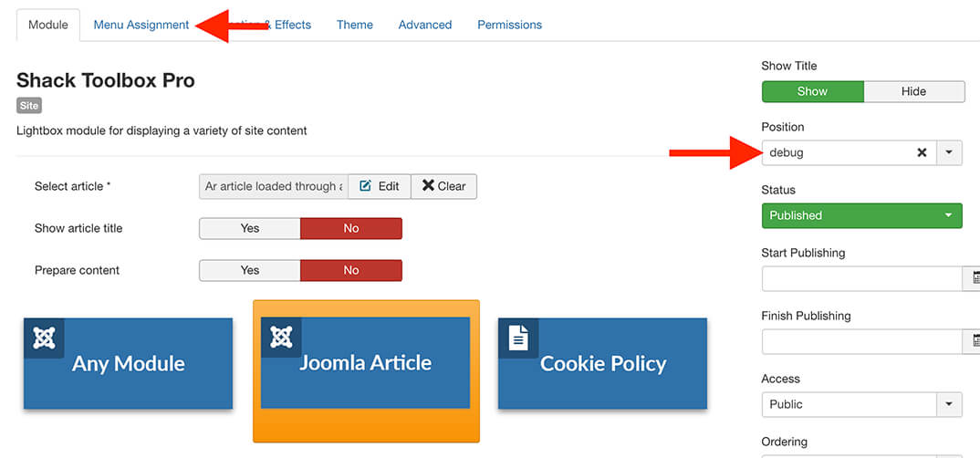Click the Start Publishing date field
This screenshot has height=458, width=980.
tap(862, 278)
